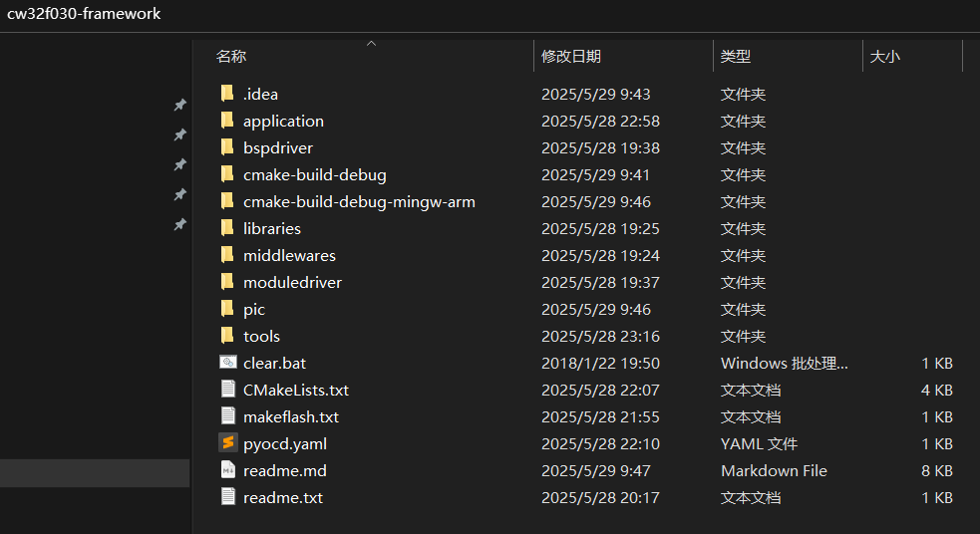Click the .idea folder icon

pyautogui.click(x=227, y=94)
